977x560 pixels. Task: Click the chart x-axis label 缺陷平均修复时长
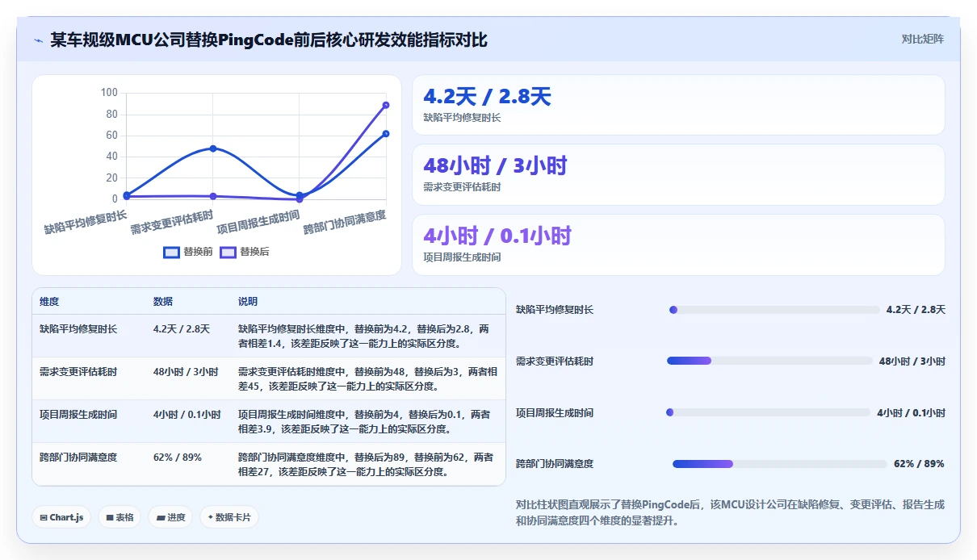[x=86, y=221]
